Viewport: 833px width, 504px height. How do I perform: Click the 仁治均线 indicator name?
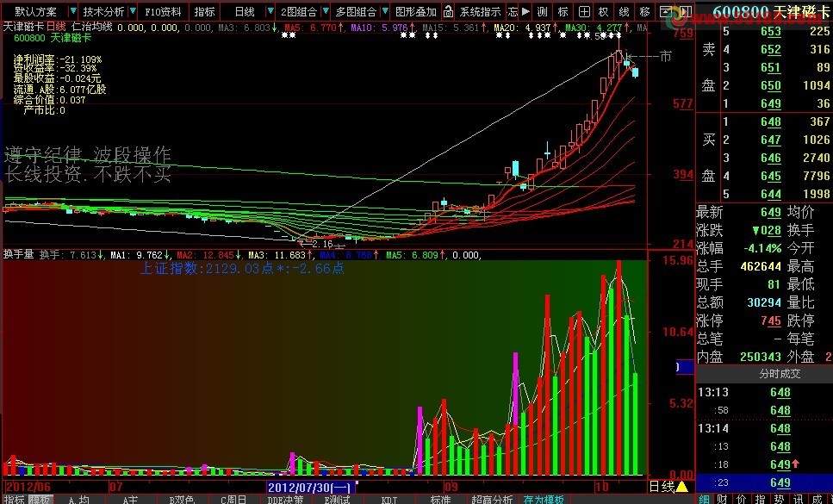[x=92, y=27]
